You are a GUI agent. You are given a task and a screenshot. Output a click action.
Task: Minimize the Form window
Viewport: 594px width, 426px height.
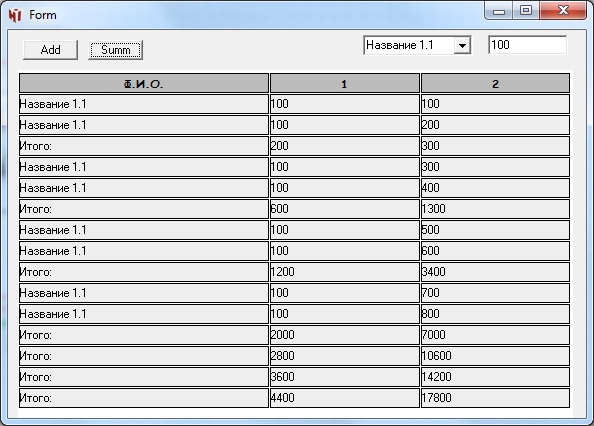499,11
